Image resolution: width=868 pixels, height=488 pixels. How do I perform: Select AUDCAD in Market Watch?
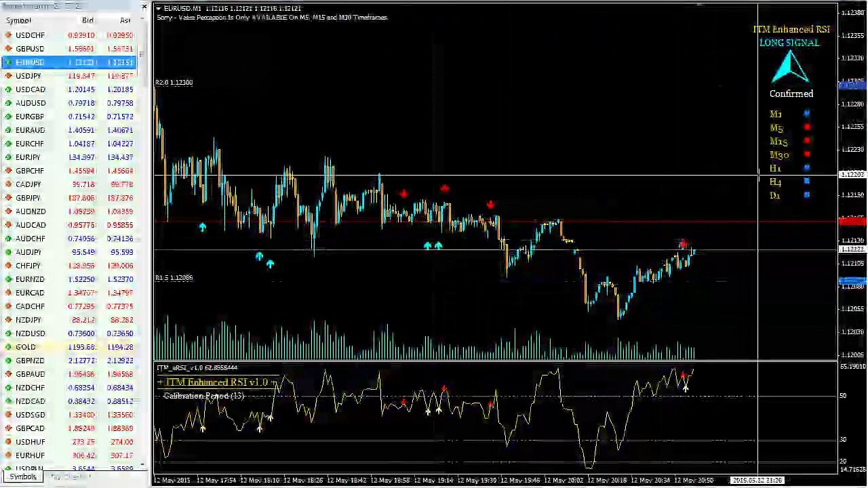[x=69, y=225]
